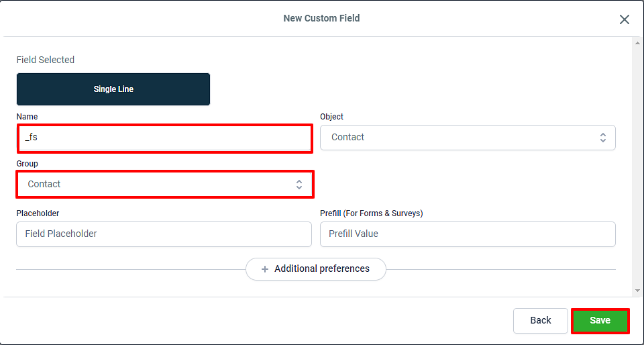This screenshot has width=644, height=345.
Task: Select the Single Line field type tile
Action: pos(113,89)
